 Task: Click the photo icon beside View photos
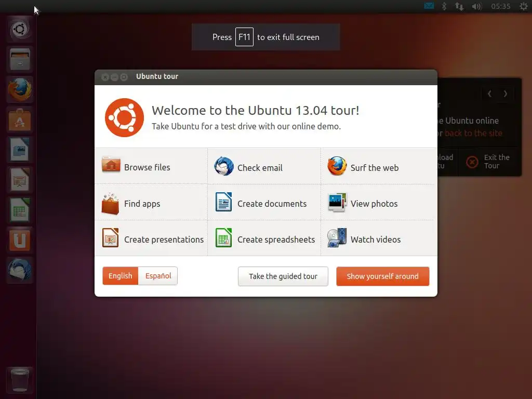(x=337, y=202)
